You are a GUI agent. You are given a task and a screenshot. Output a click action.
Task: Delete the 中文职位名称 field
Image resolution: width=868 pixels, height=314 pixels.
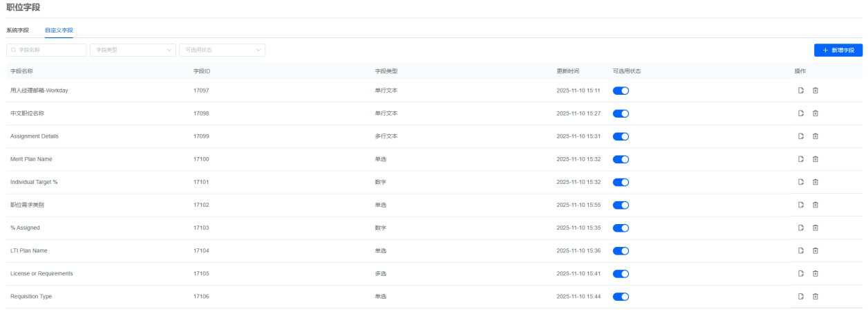pos(815,113)
